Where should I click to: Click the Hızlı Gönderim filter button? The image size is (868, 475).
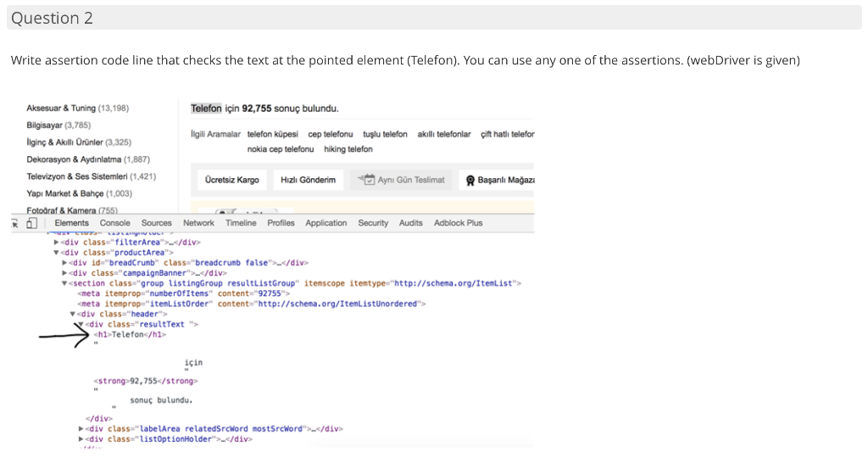point(308,180)
